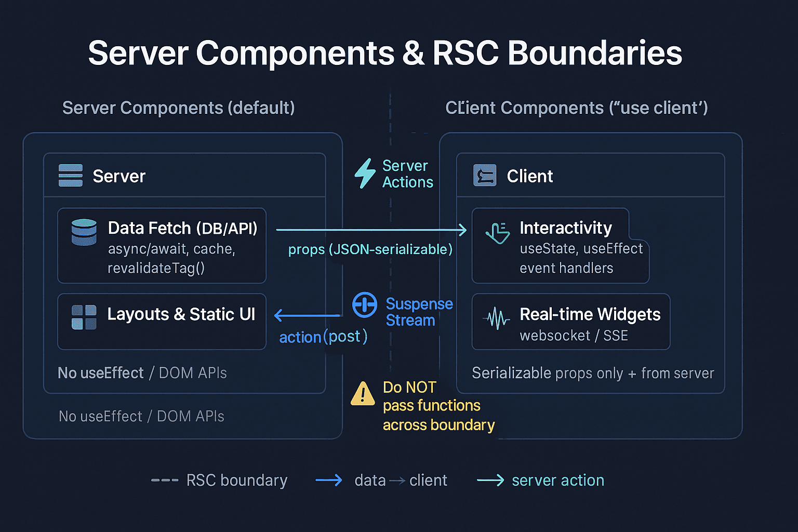
Task: Click the Data Fetch (DB/API) title
Action: (183, 228)
